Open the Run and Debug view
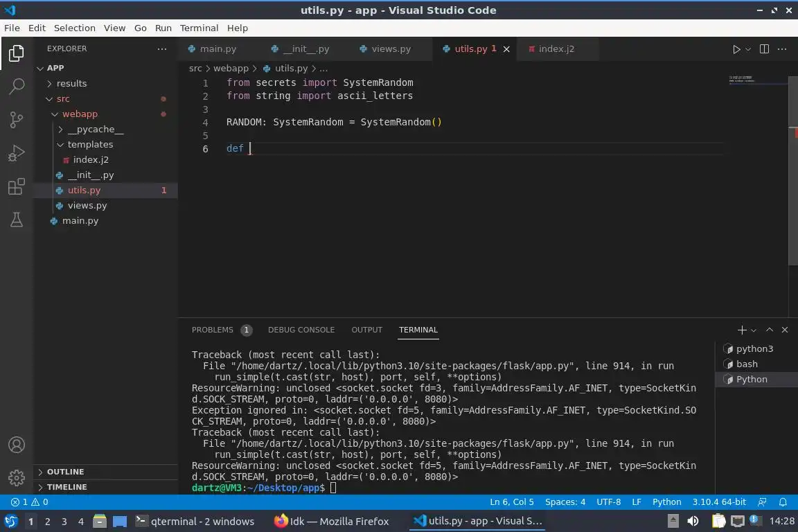 (17, 152)
